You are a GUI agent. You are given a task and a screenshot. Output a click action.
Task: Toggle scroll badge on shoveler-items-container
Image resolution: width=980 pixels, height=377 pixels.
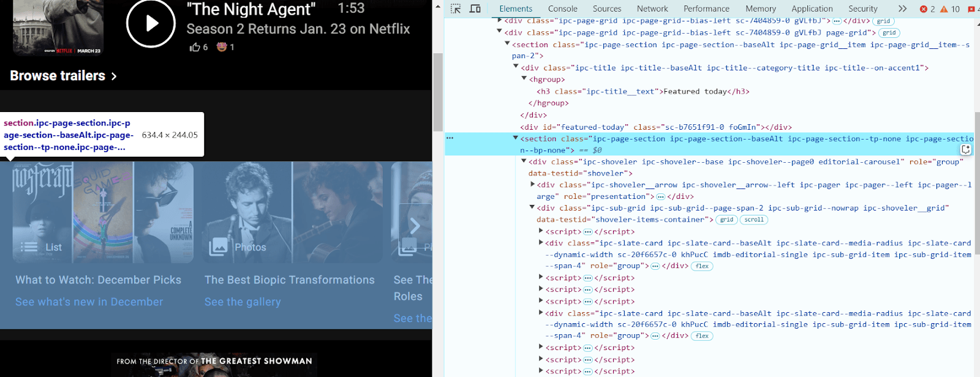point(754,220)
